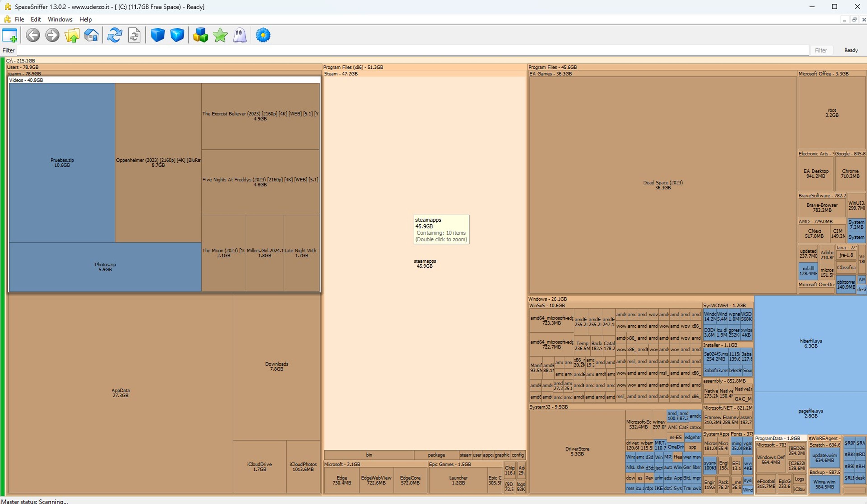The image size is (867, 504).
Task: Select the bin folder in Steam
Action: pos(369,455)
